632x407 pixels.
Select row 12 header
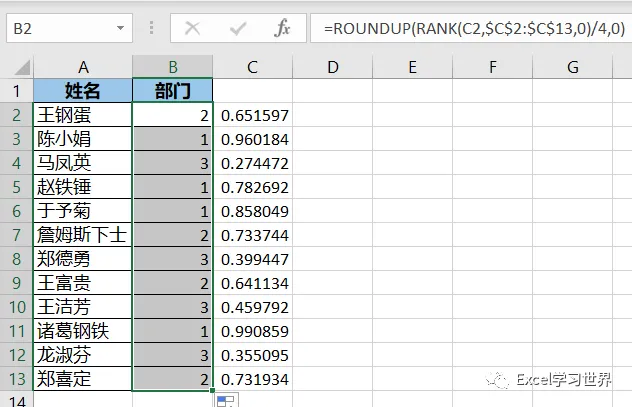tap(17, 355)
